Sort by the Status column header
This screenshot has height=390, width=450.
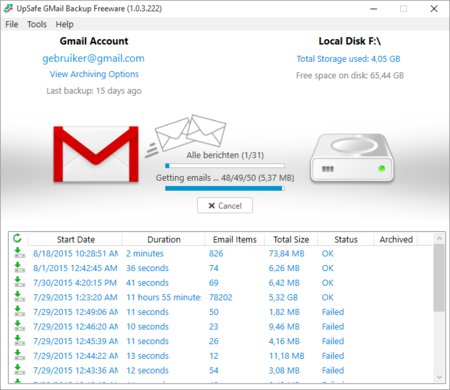(346, 239)
